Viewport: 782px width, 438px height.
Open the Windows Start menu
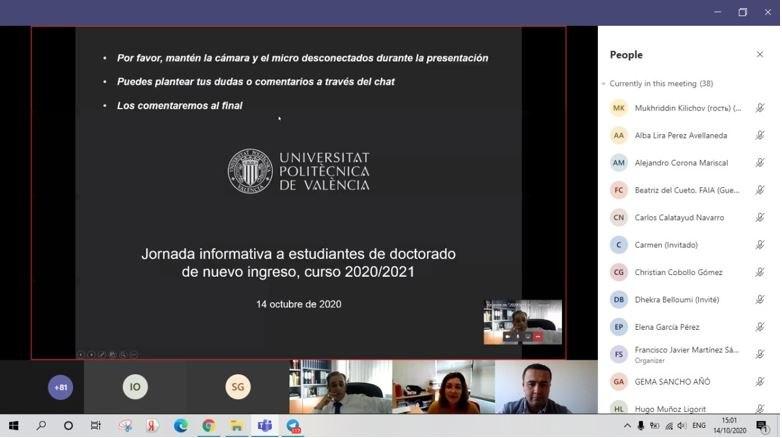point(14,426)
